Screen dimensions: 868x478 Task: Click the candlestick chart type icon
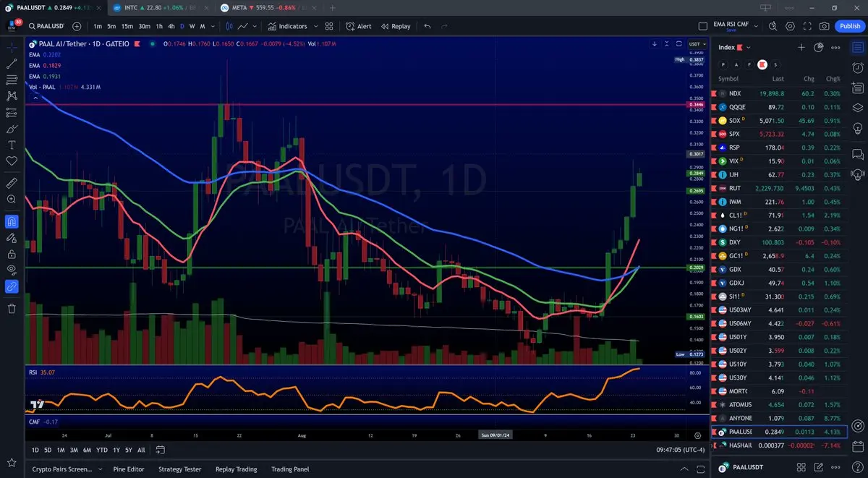tap(229, 26)
